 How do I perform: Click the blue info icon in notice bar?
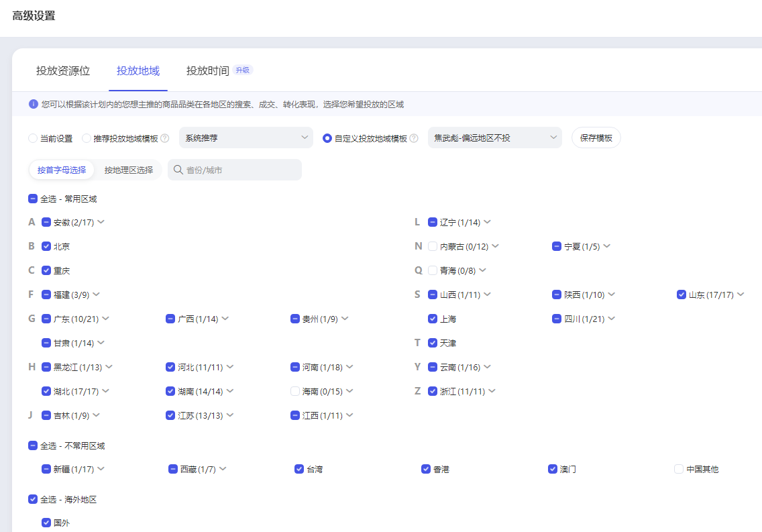click(33, 105)
